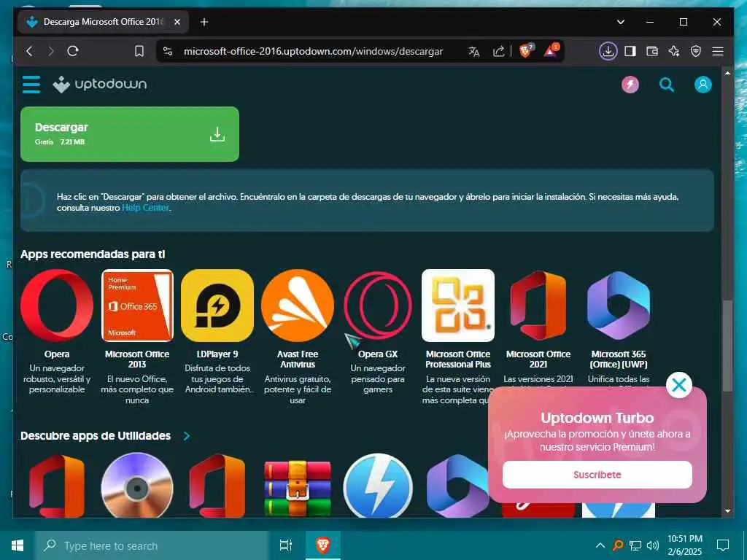Open the tab search dropdown arrow

coord(620,22)
